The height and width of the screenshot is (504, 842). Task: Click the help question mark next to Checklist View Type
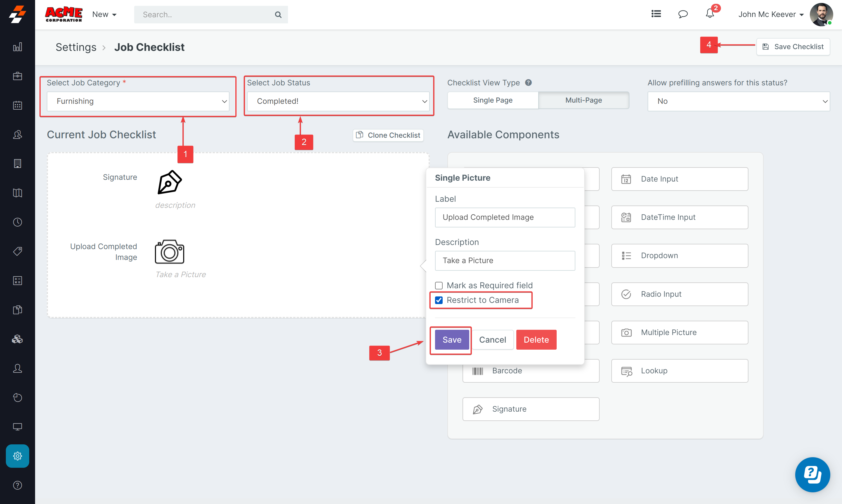pos(528,82)
